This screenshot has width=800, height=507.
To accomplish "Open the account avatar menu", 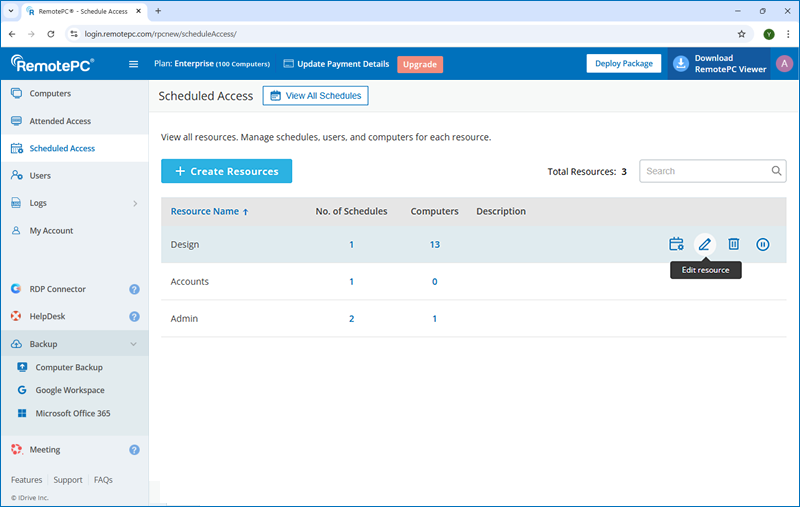I will coord(784,63).
